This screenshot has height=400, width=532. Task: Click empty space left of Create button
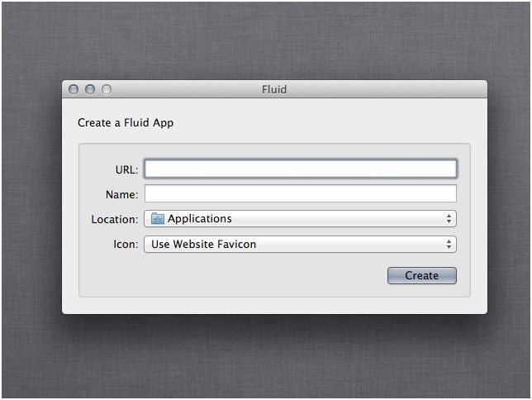(248, 276)
